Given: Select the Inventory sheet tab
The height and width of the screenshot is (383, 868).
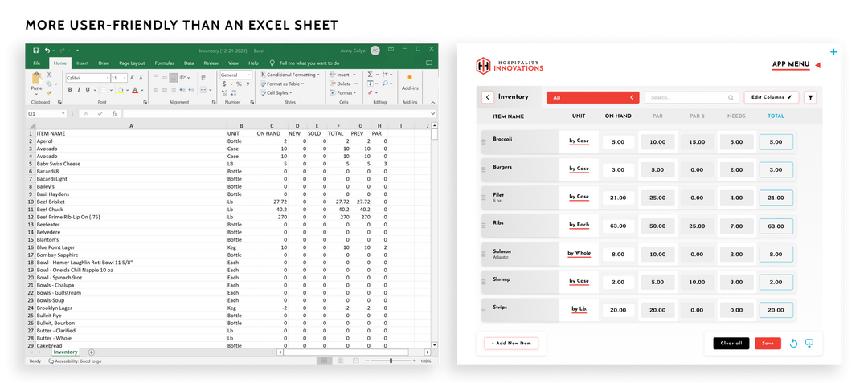Looking at the screenshot, I should click(65, 352).
